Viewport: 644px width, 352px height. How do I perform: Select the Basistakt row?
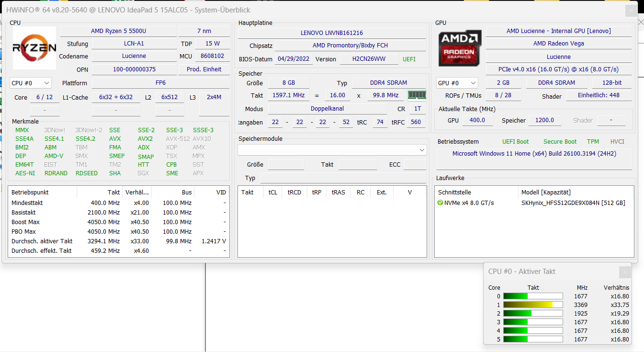119,213
